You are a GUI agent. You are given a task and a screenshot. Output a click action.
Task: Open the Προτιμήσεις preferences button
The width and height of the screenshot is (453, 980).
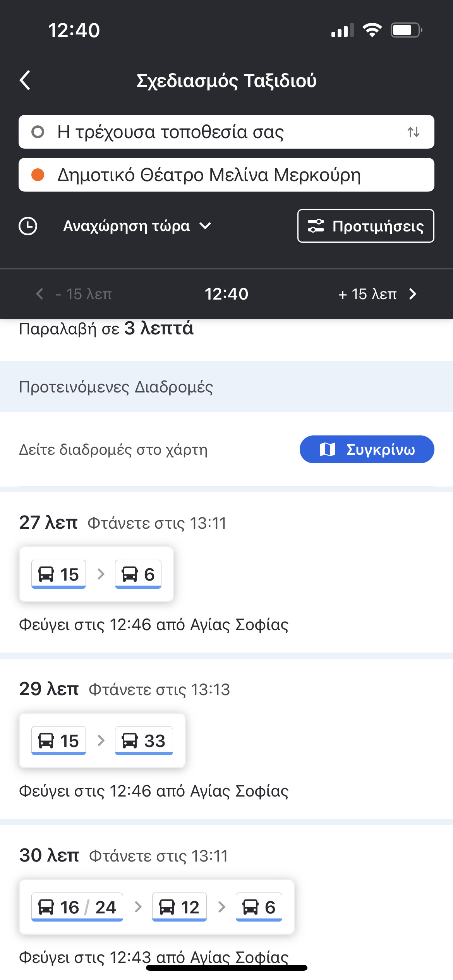(x=365, y=226)
